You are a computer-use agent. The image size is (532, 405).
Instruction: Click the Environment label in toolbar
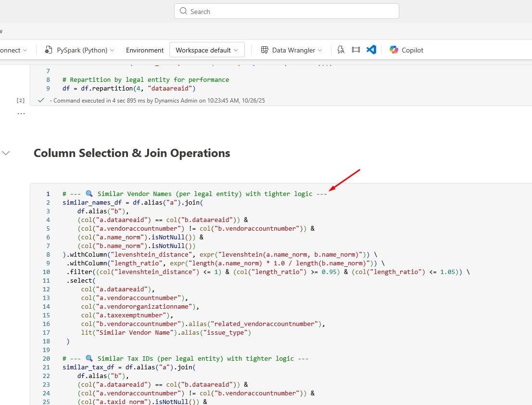(x=145, y=50)
